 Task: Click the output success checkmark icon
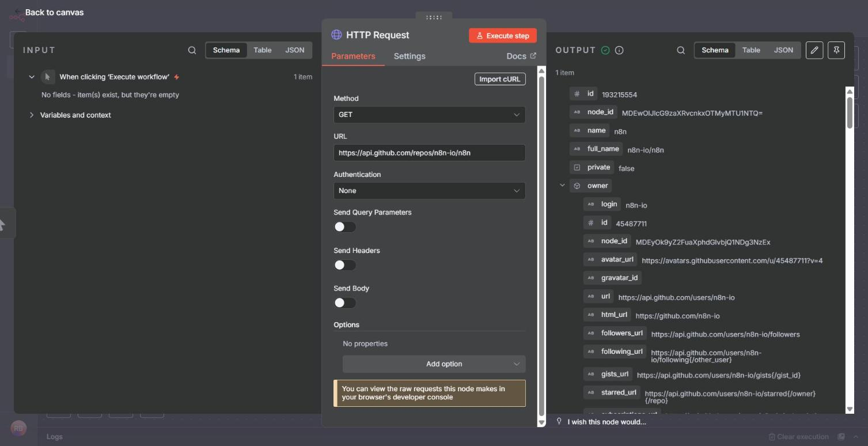pyautogui.click(x=605, y=50)
